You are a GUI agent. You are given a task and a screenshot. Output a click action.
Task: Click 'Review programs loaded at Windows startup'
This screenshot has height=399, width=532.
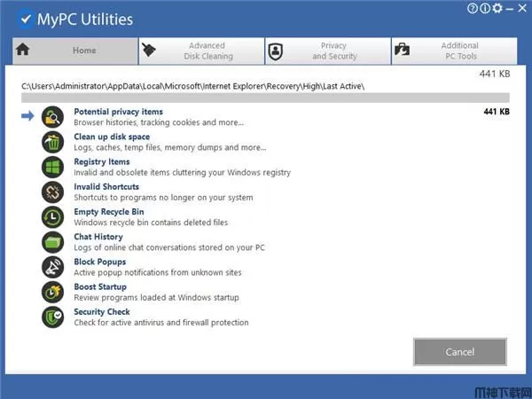pos(156,298)
